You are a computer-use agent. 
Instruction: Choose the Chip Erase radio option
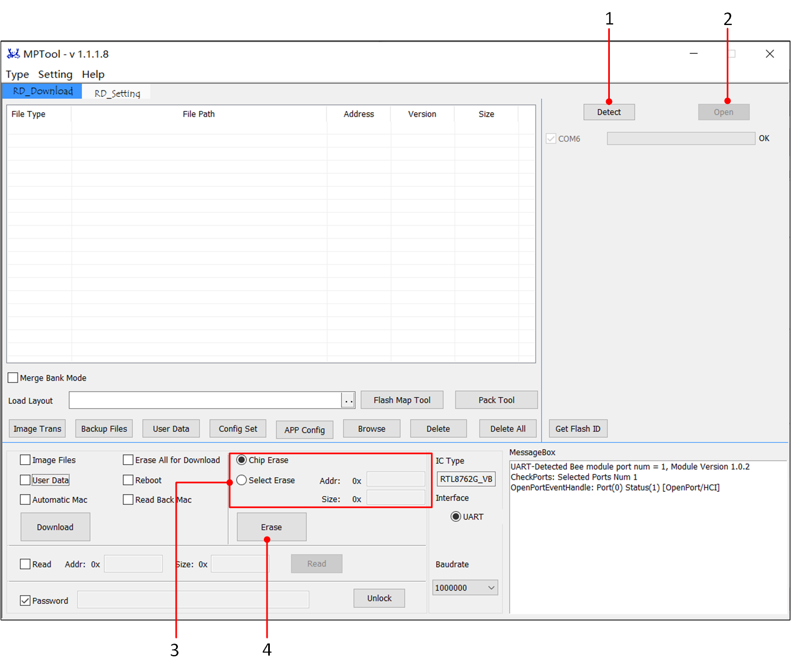[x=242, y=460]
